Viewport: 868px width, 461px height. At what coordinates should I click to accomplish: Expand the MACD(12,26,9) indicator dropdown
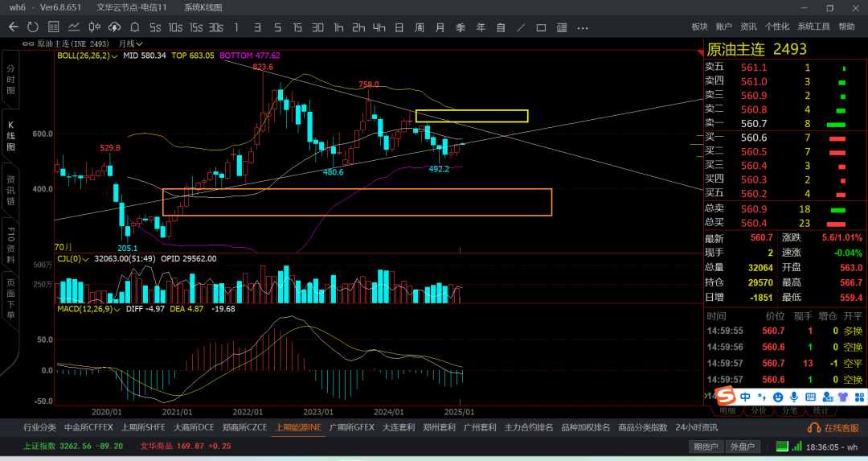coord(88,309)
